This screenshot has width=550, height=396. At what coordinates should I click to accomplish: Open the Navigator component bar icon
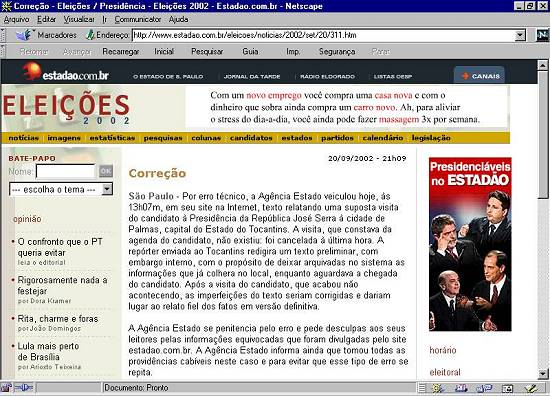click(438, 388)
